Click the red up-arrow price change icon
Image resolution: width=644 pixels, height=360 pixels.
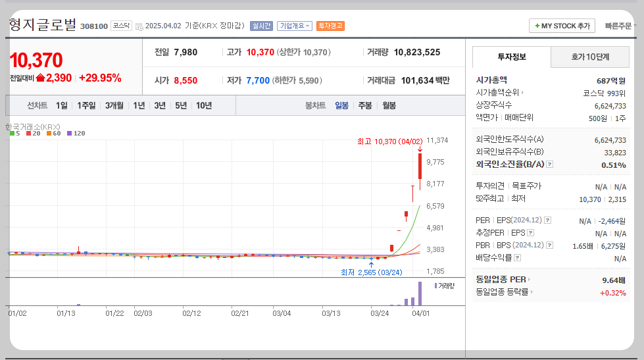(40, 77)
